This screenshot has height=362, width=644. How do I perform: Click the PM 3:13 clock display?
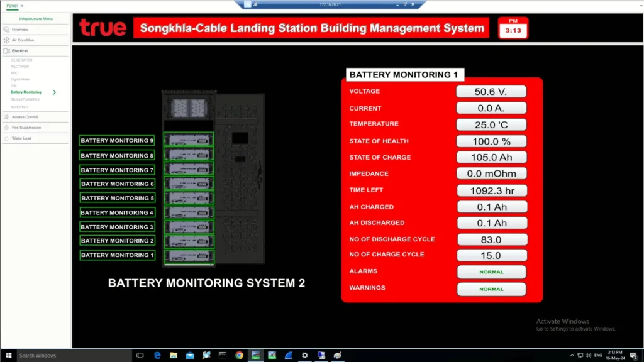tap(513, 28)
